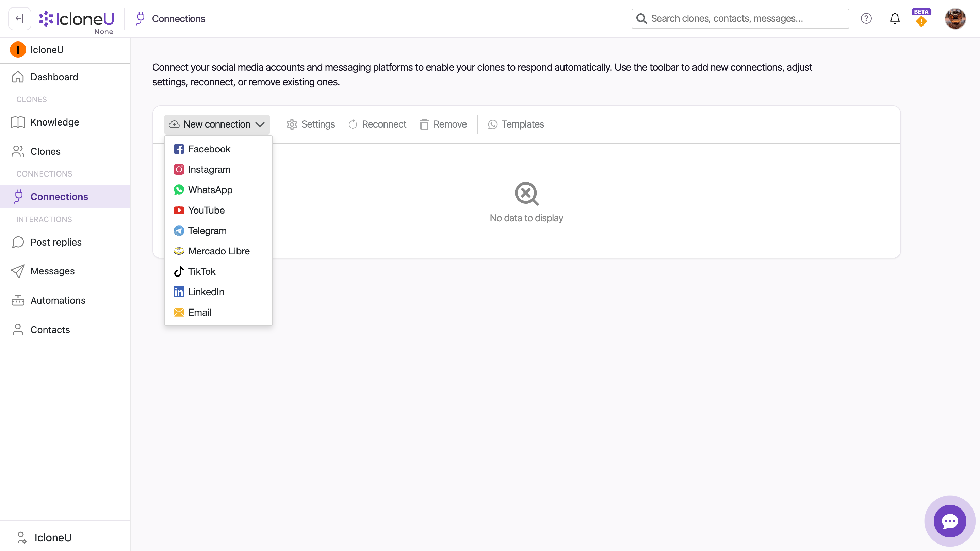980x551 pixels.
Task: Open Contacts in the sidebar
Action: coord(65,330)
